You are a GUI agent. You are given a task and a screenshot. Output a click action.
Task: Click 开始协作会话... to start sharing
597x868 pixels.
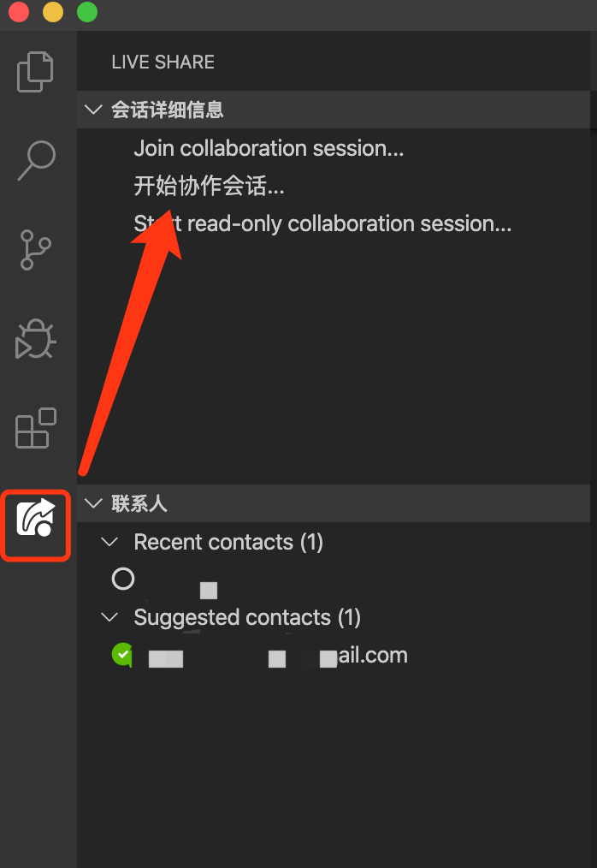point(209,186)
